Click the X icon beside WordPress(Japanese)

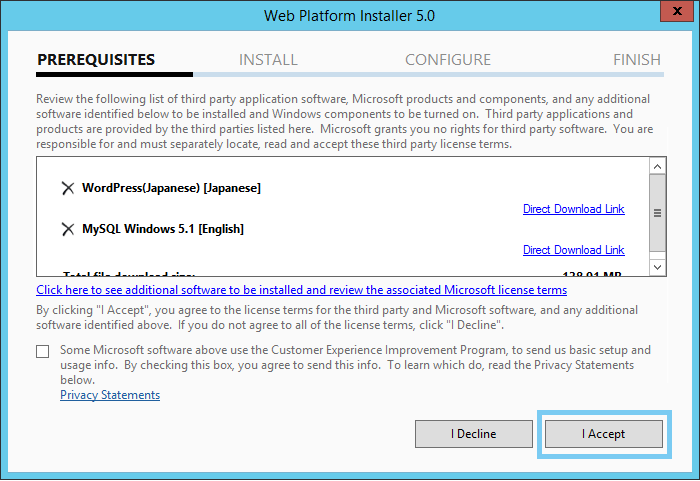(x=68, y=188)
